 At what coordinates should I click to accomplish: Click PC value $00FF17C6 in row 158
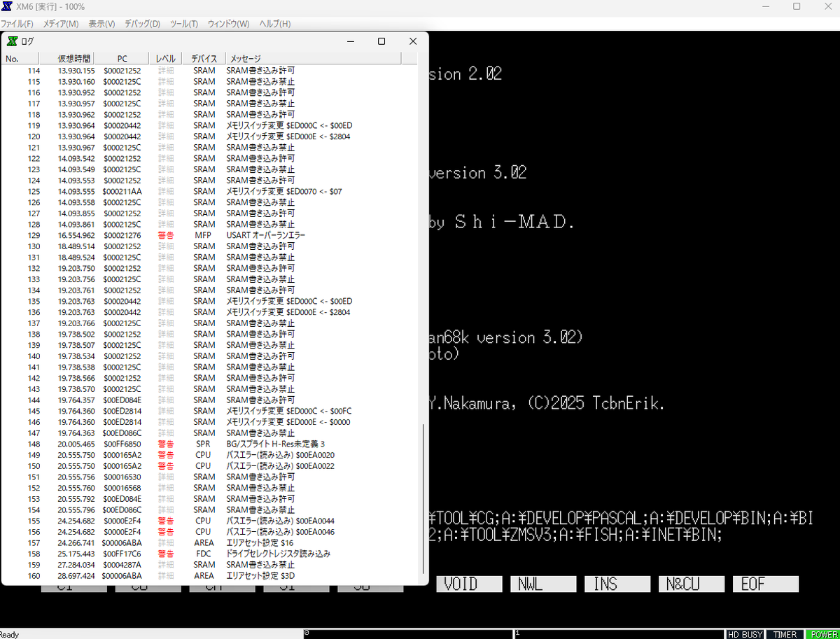tap(122, 554)
